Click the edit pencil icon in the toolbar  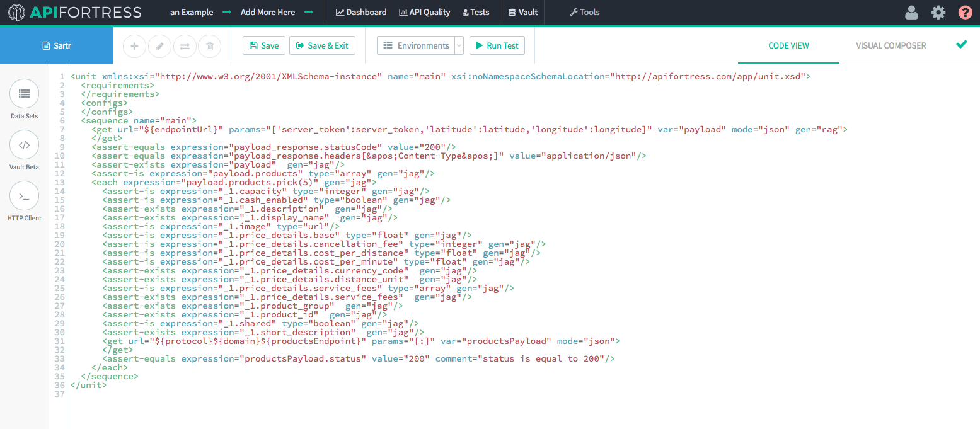point(159,45)
